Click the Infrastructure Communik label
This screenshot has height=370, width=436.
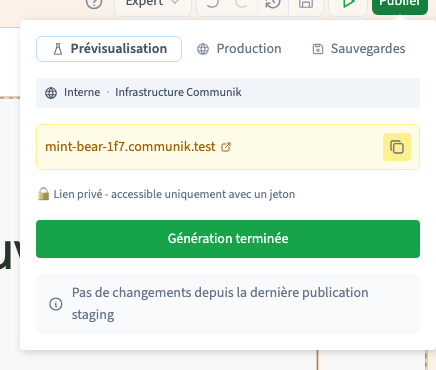pyautogui.click(x=178, y=92)
